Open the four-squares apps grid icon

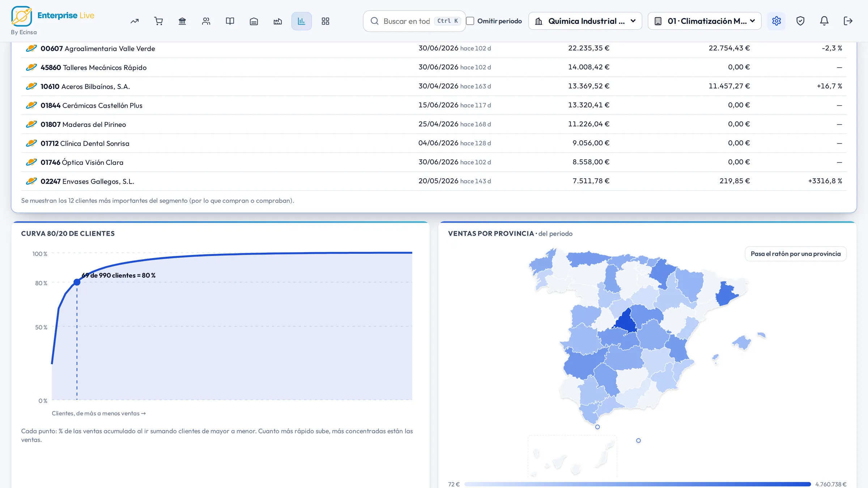click(325, 21)
